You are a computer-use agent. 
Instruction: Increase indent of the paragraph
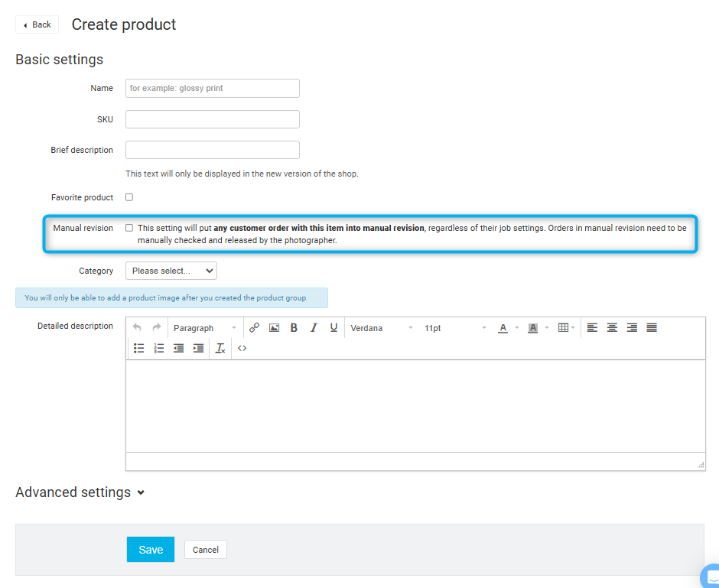(x=199, y=349)
